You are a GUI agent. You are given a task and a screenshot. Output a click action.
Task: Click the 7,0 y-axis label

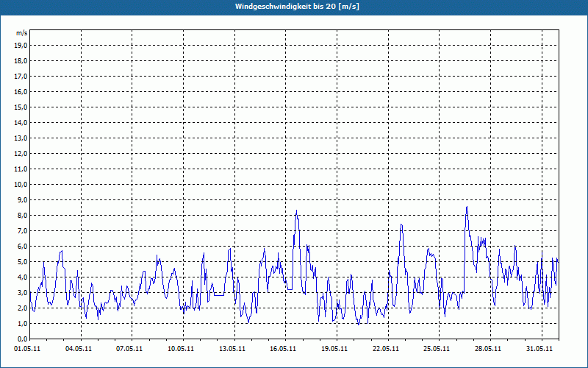click(22, 230)
